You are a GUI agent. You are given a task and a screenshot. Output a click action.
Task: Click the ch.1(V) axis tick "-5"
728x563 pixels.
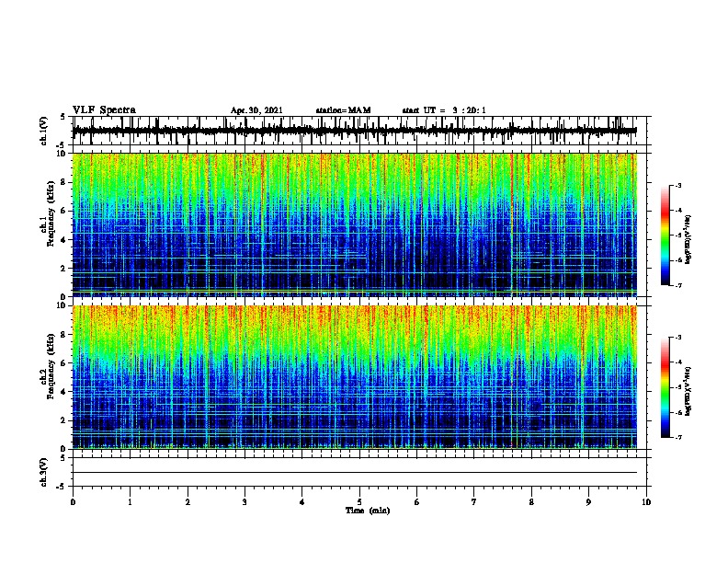[x=63, y=145]
